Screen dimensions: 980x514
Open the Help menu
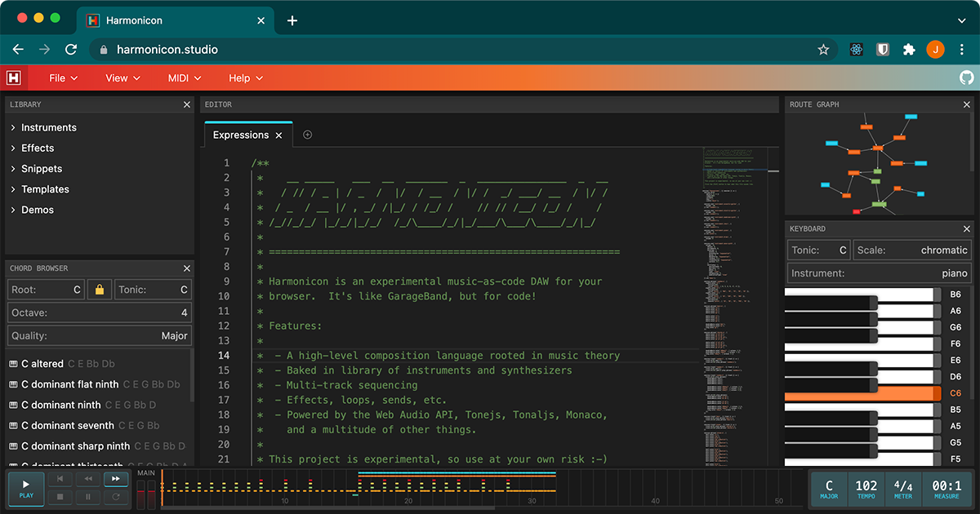(x=246, y=78)
